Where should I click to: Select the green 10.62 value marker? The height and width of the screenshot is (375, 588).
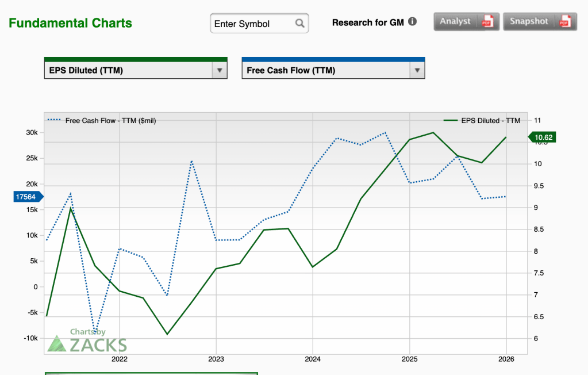click(x=542, y=137)
